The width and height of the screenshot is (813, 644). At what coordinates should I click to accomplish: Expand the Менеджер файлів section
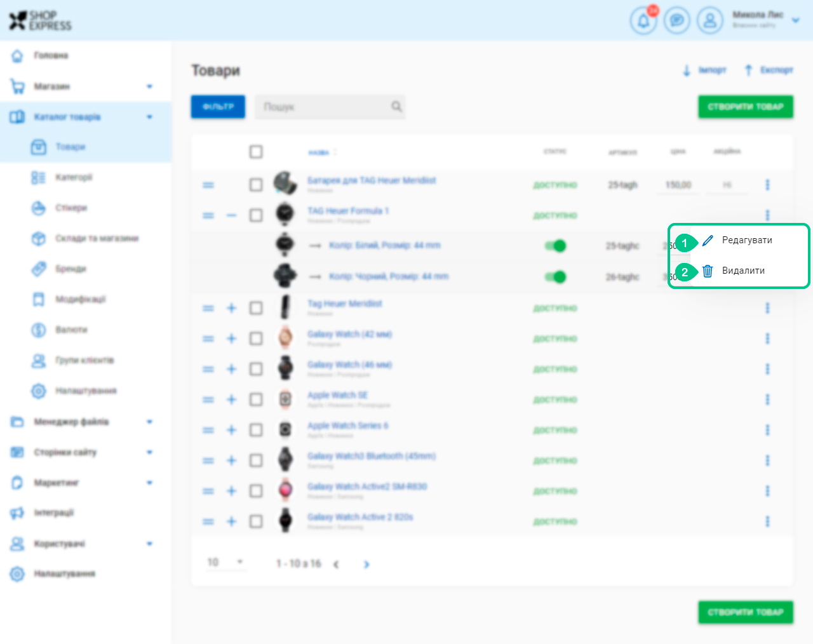tap(149, 422)
